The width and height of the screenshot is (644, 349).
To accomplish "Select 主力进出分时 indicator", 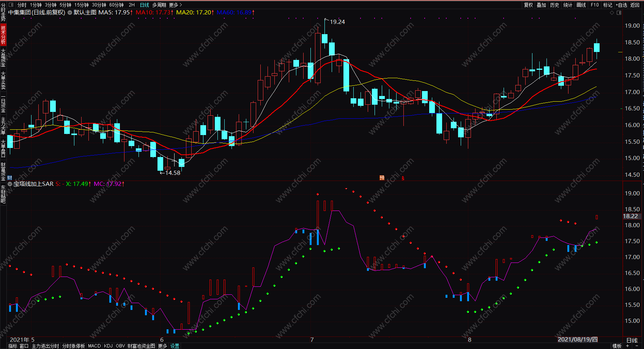I will [x=45, y=346].
